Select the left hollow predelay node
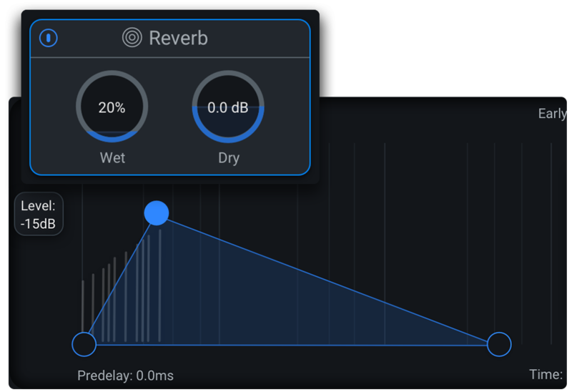The image size is (572, 392). tap(84, 344)
